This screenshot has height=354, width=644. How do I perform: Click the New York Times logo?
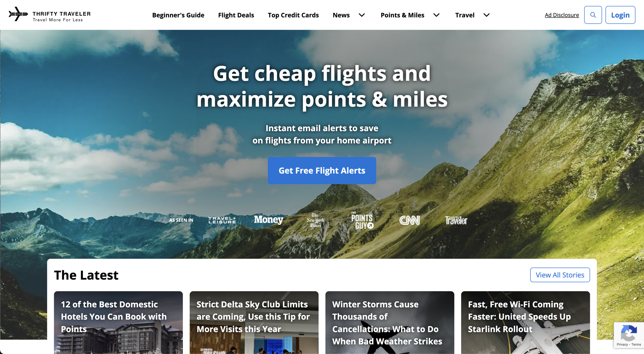click(x=315, y=220)
